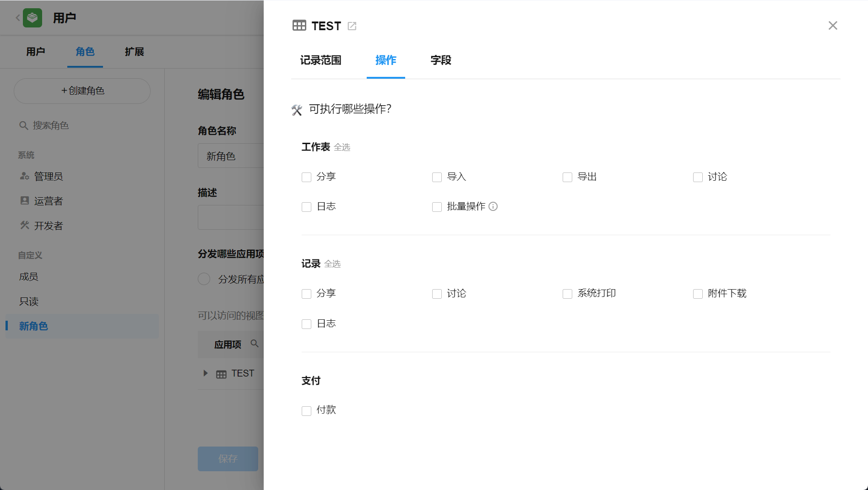Click the search icon next to 应用项
This screenshot has width=868, height=490.
click(x=255, y=344)
